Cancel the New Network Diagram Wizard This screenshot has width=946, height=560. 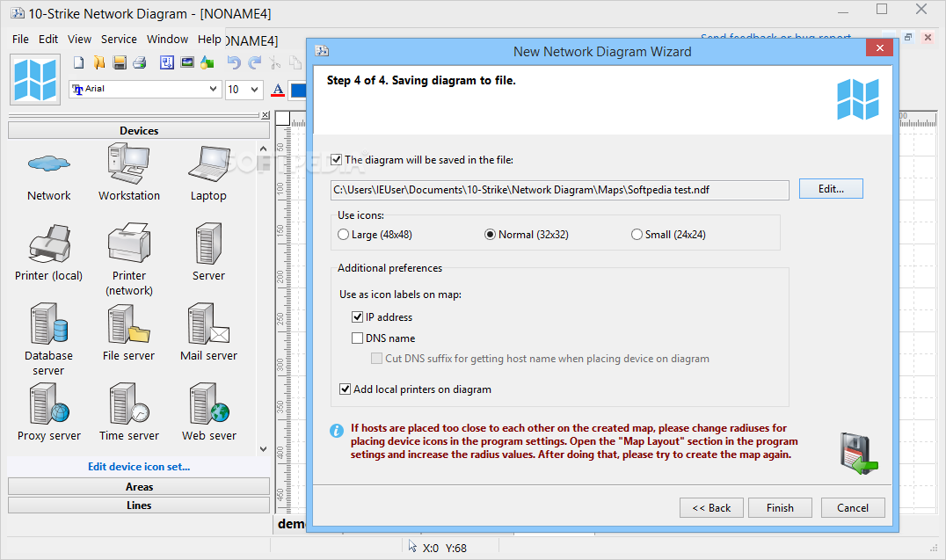pos(853,508)
